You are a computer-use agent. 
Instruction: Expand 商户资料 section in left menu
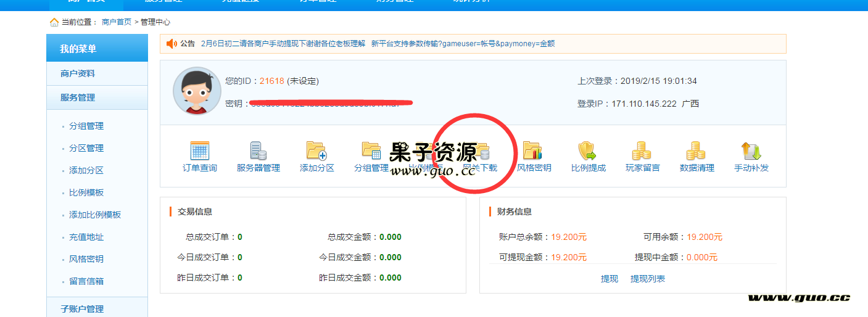tap(78, 73)
